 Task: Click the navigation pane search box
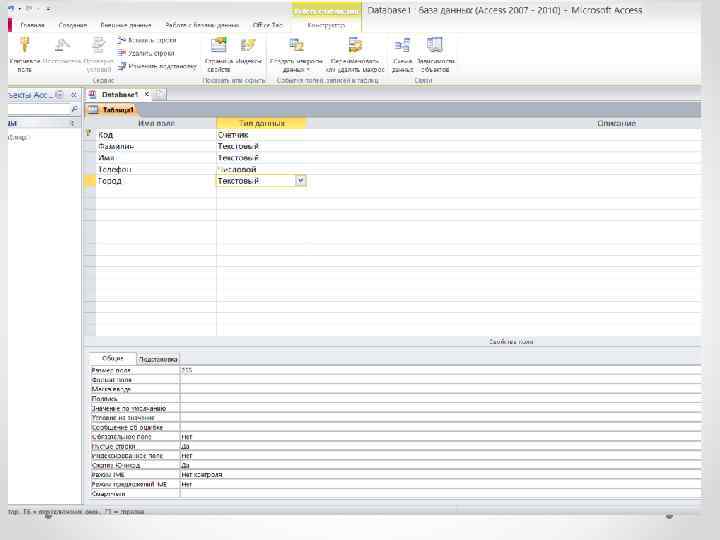click(39, 109)
